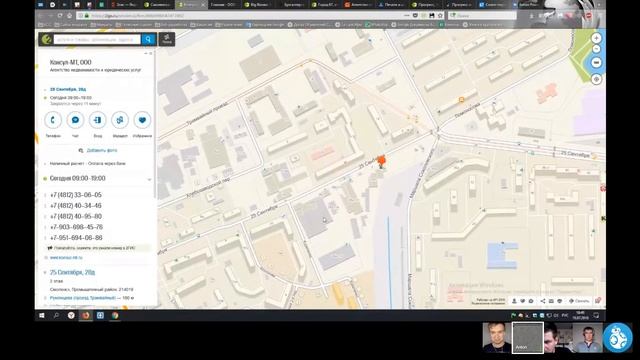Click the payment methods info line

tap(87, 164)
